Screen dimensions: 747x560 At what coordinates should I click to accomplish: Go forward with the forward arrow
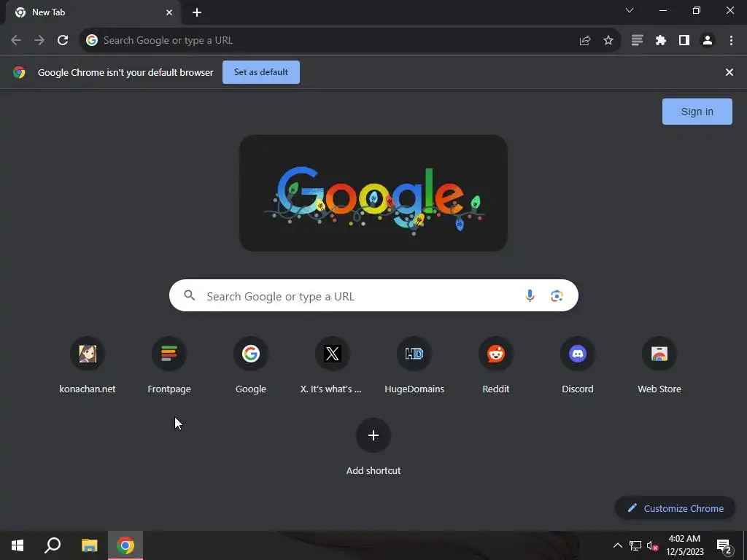click(x=39, y=41)
